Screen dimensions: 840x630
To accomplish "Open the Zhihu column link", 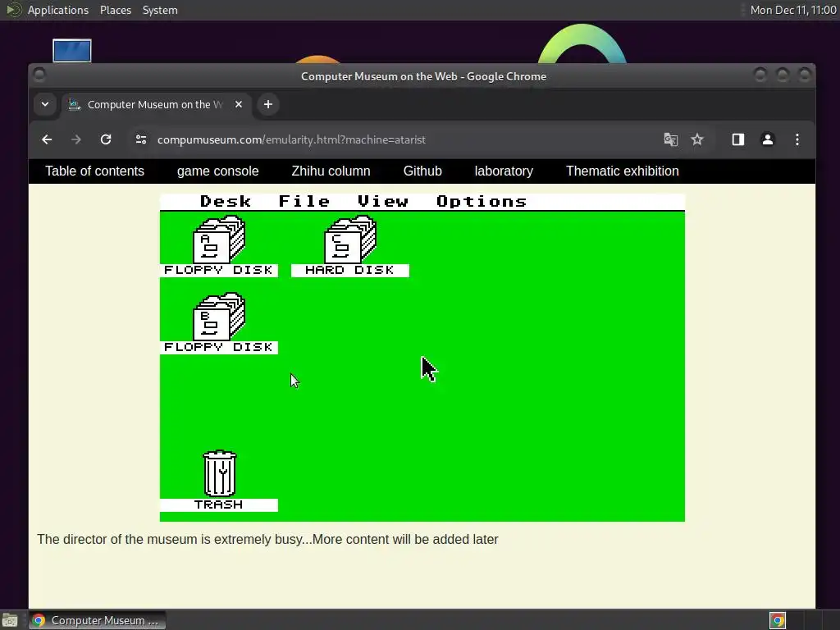I will coord(331,171).
